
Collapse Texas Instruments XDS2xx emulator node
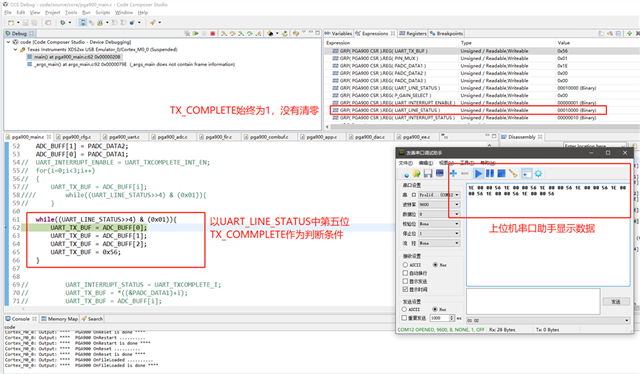16,49
